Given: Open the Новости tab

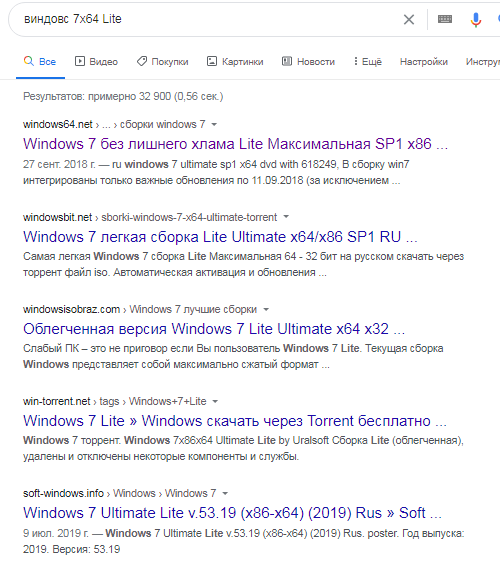Looking at the screenshot, I should tap(309, 62).
